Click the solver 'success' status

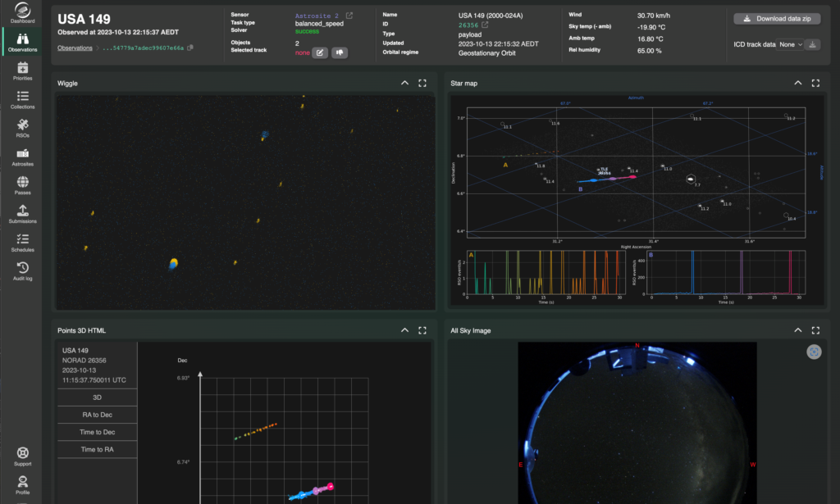307,31
